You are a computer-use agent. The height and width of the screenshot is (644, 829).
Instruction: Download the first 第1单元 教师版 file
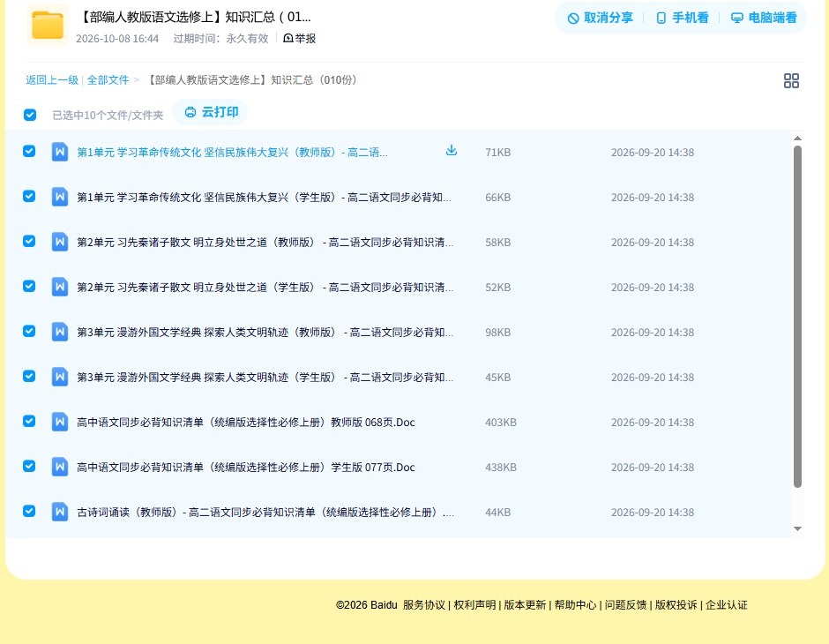click(451, 151)
